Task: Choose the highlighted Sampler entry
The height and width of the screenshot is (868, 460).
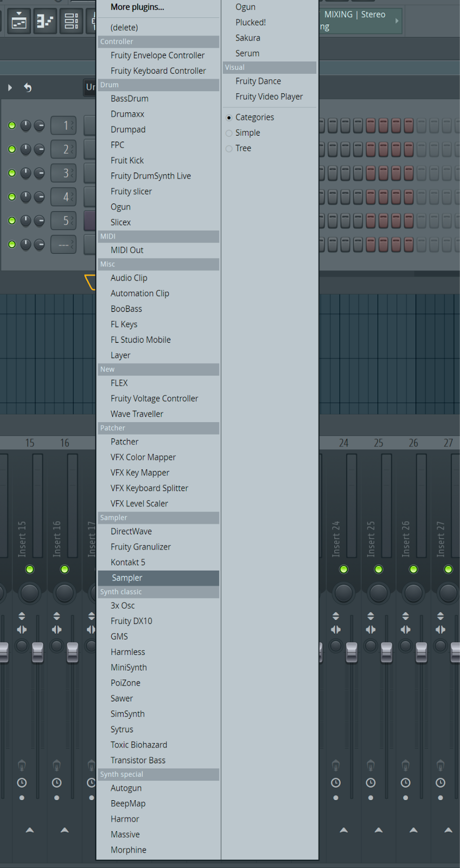Action: (158, 578)
